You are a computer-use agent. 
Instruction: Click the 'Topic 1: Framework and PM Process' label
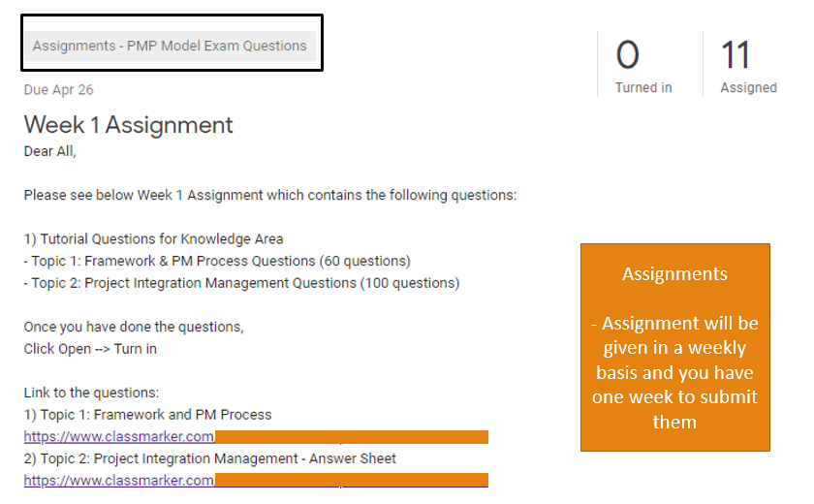click(x=147, y=415)
